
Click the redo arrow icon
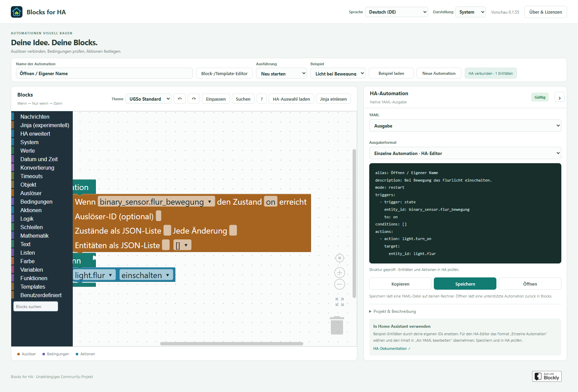[194, 99]
